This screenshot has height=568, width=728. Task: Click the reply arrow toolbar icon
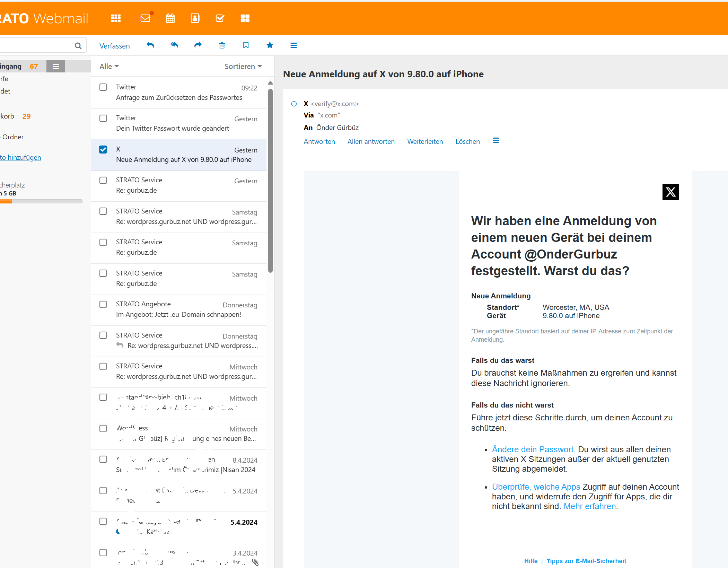[x=150, y=45]
